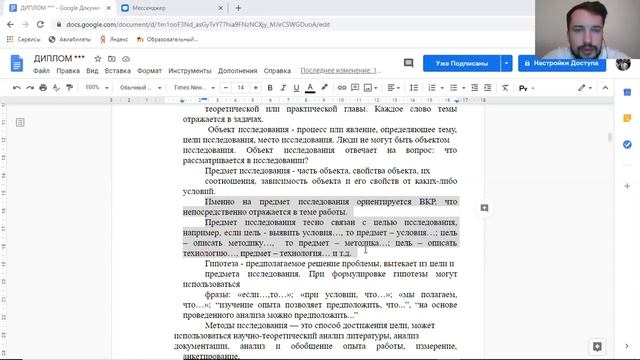Open the zoom 100% dropdown
The width and height of the screenshot is (640, 360).
(97, 87)
